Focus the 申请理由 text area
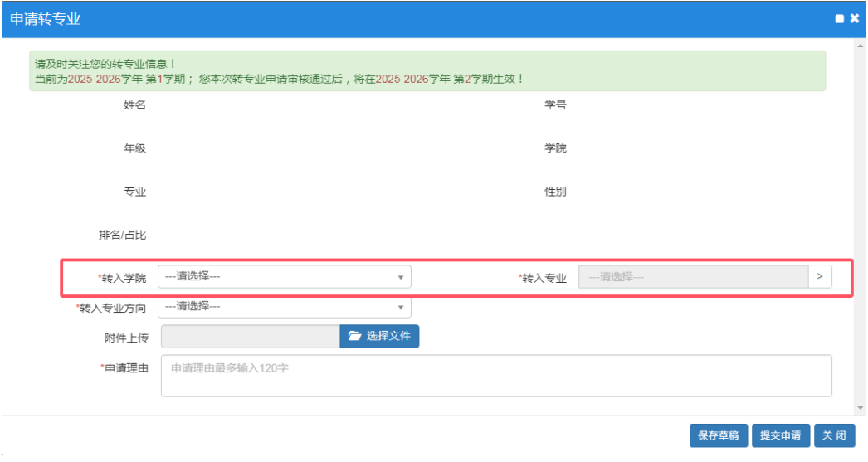 [x=495, y=376]
